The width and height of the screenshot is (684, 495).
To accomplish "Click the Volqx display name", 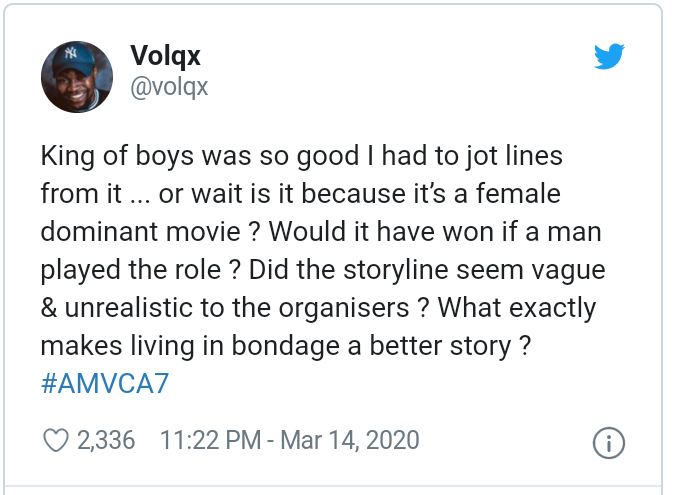I will (x=166, y=56).
